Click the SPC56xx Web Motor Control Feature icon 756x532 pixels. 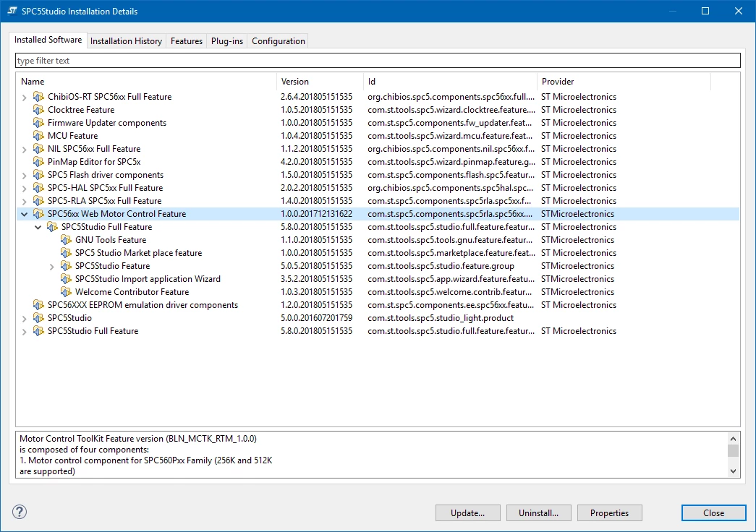[38, 214]
